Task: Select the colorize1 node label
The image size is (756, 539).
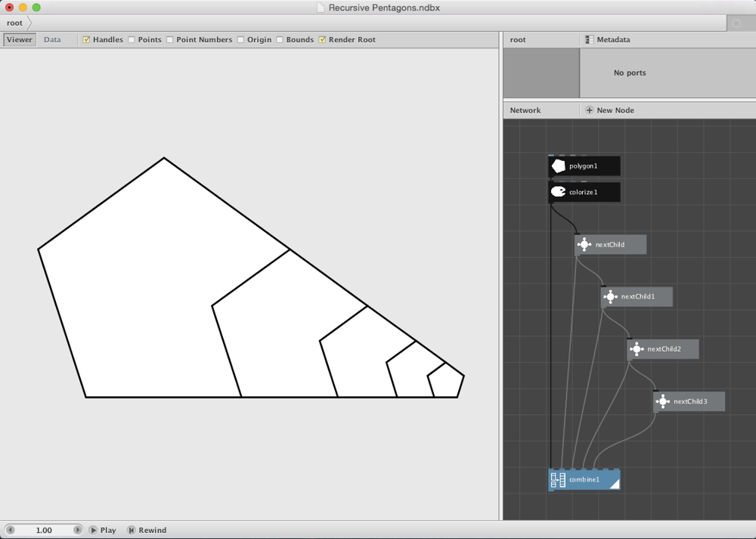Action: pyautogui.click(x=584, y=192)
